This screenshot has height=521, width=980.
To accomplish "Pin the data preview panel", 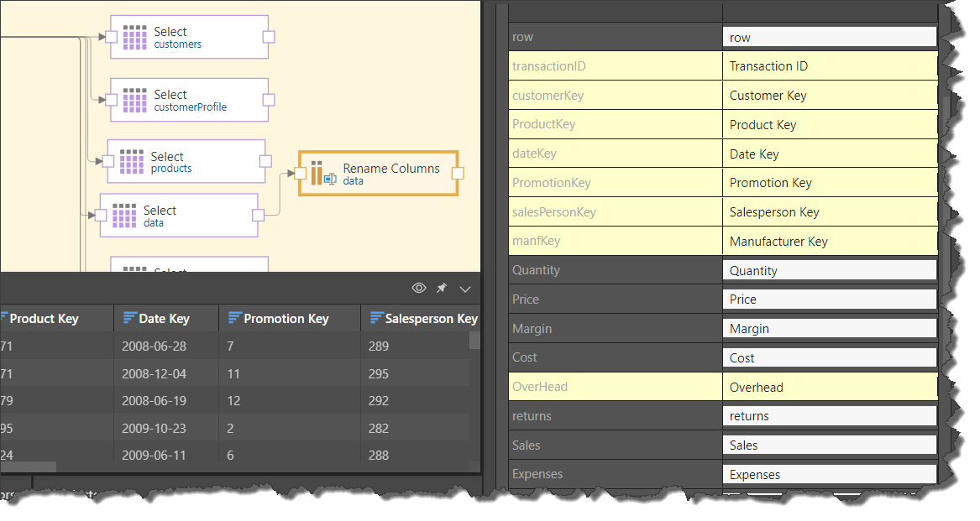I will click(x=442, y=289).
